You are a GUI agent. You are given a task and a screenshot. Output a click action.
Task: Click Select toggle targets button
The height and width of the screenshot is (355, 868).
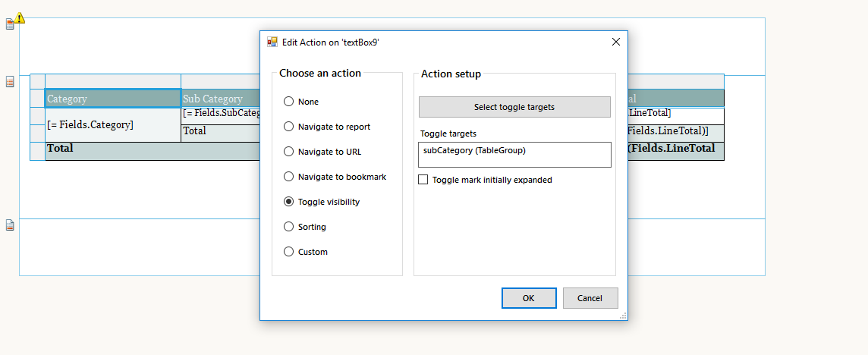[x=514, y=107]
